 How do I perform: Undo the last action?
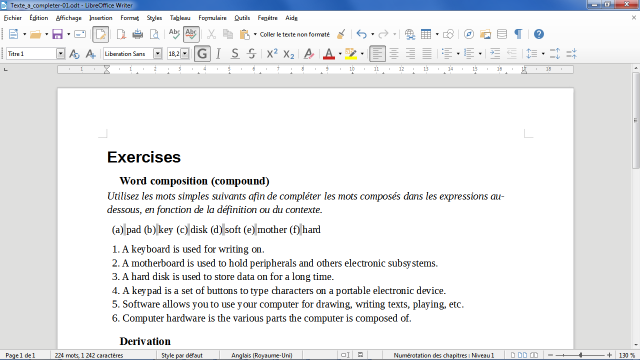click(x=361, y=34)
